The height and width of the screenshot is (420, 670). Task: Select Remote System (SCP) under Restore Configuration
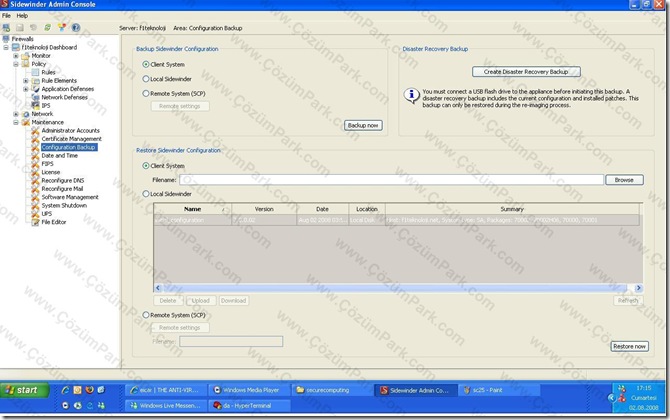pos(146,315)
